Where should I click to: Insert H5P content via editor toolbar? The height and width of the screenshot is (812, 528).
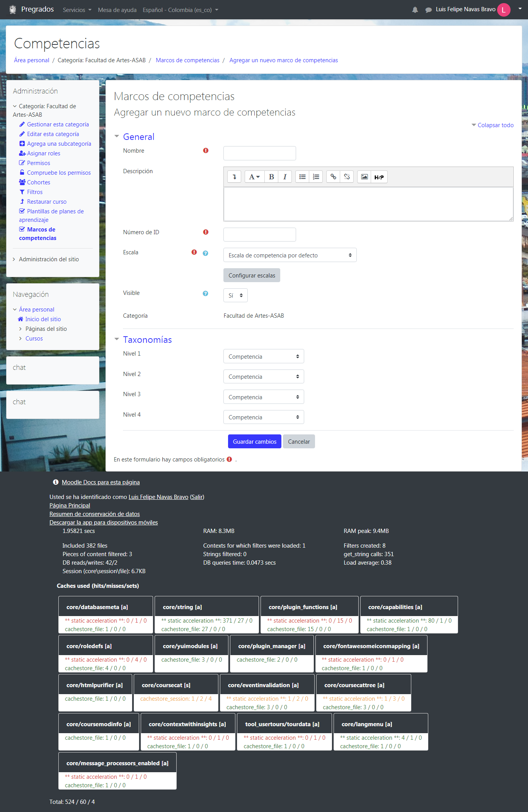379,177
